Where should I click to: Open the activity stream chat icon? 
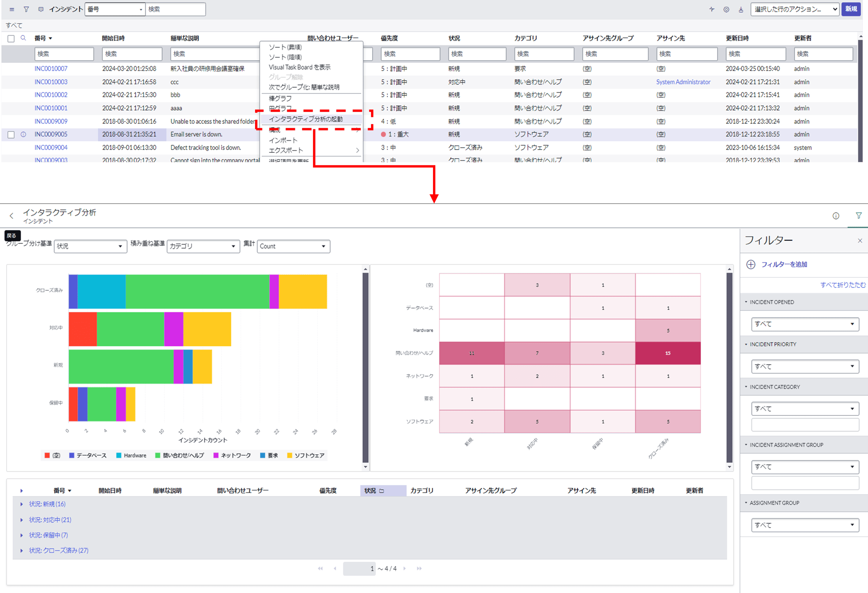pyautogui.click(x=41, y=10)
